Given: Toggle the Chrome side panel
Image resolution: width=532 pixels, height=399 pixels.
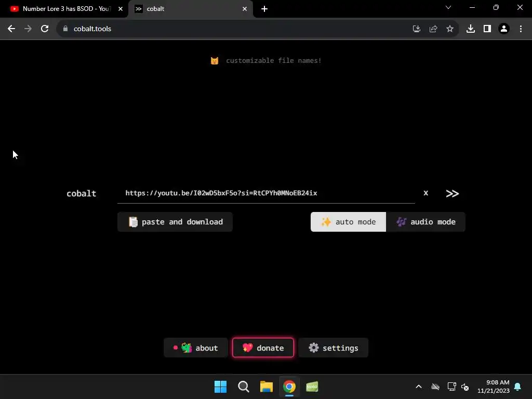Looking at the screenshot, I should pyautogui.click(x=487, y=29).
